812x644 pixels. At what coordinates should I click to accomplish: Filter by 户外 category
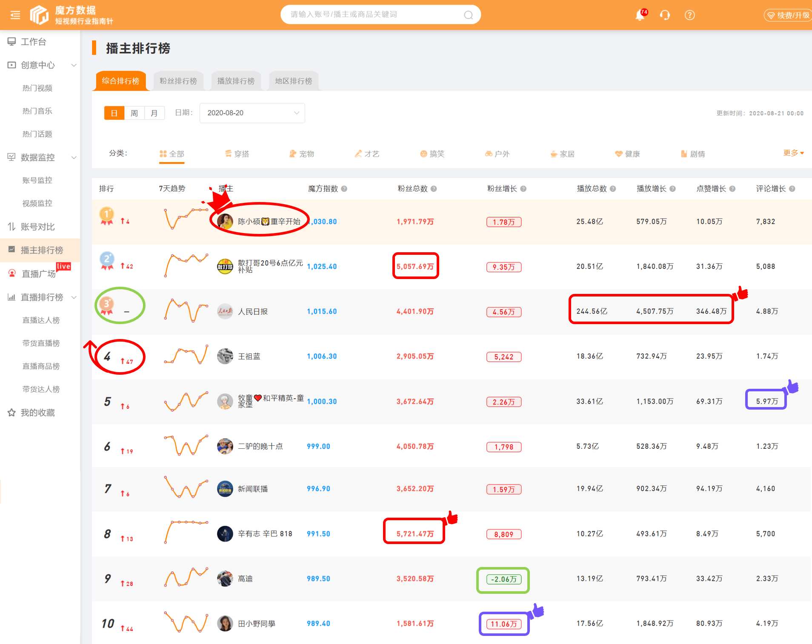click(497, 154)
